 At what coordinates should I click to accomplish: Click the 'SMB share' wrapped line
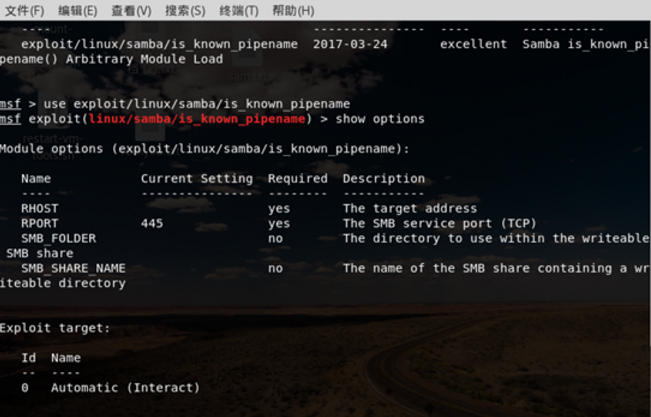tap(40, 253)
